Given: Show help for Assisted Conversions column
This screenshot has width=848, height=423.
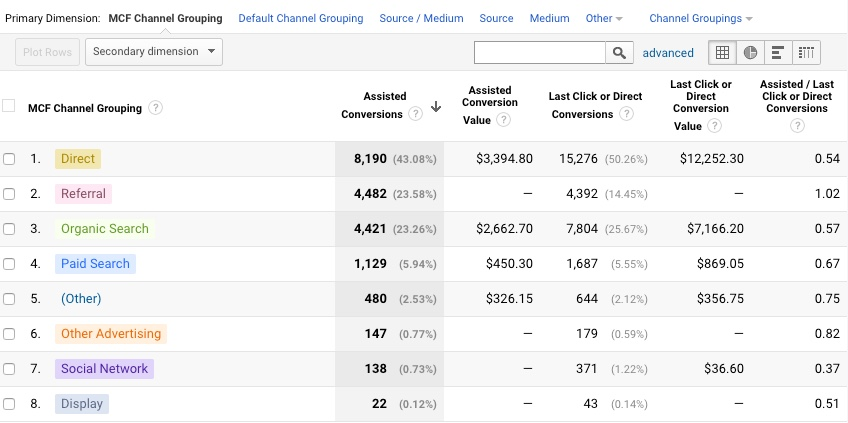Looking at the screenshot, I should point(415,115).
